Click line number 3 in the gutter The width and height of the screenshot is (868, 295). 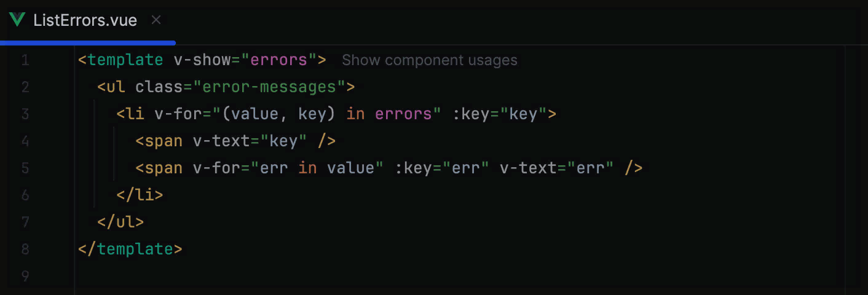(25, 114)
